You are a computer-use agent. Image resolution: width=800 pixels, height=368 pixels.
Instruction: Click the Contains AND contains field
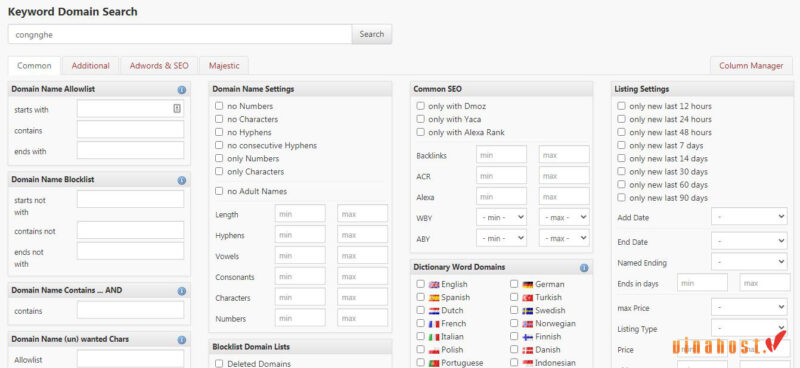[x=131, y=310]
